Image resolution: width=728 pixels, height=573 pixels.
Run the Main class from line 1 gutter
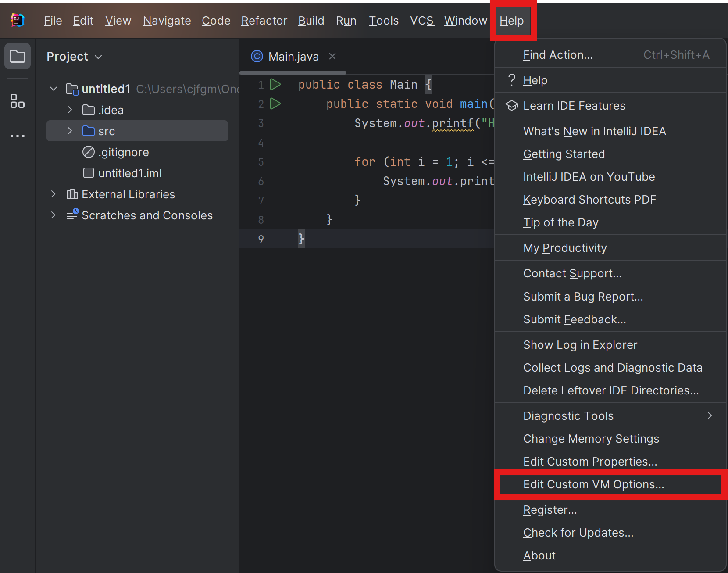point(275,84)
